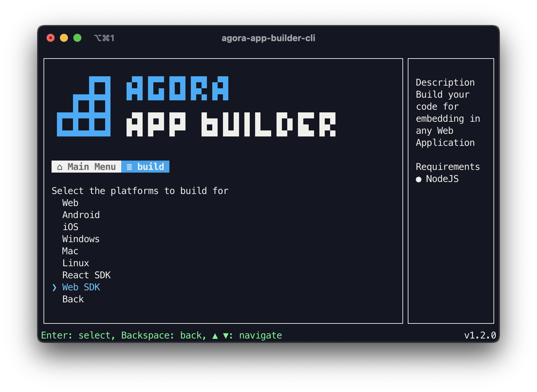
Task: Click the down-arrow navigate hint symbol
Action: click(226, 336)
